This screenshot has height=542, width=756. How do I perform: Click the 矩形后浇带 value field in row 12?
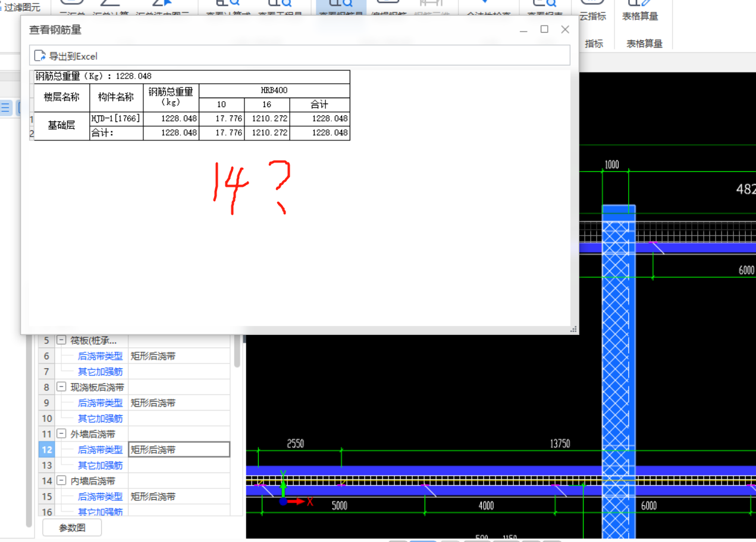[x=178, y=450]
